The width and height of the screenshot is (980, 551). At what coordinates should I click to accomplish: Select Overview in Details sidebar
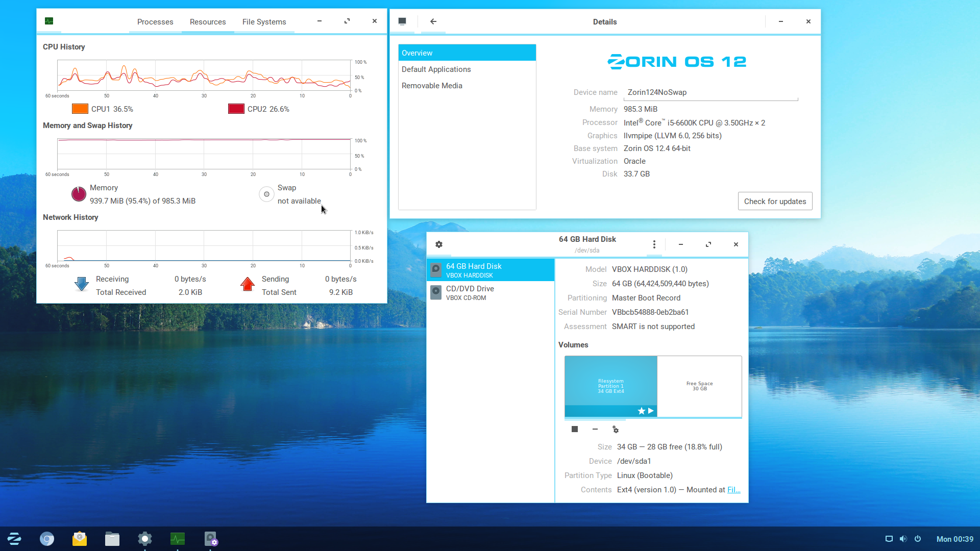point(467,53)
